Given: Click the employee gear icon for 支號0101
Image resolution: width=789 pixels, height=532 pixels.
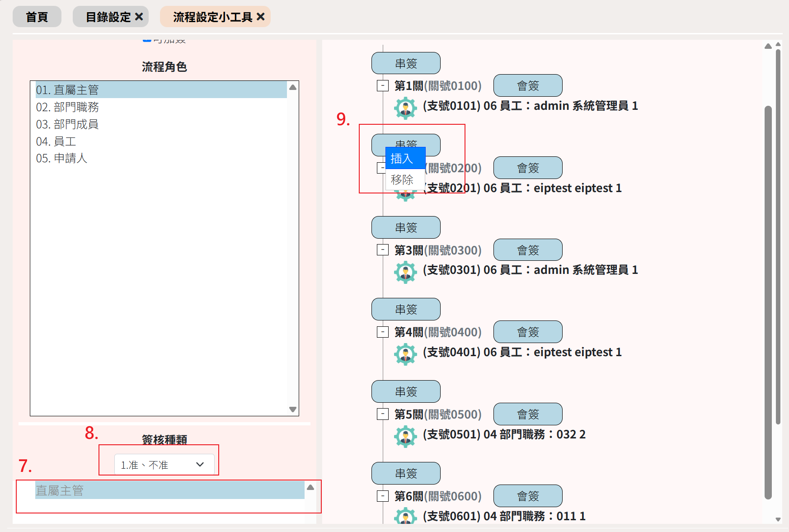Looking at the screenshot, I should [405, 108].
